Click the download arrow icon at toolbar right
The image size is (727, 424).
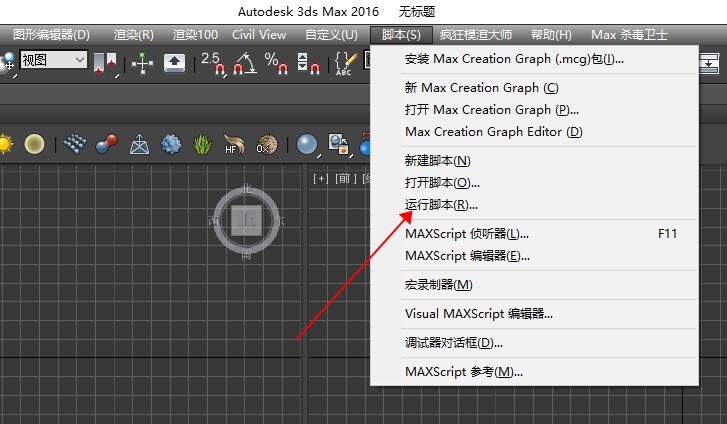click(709, 63)
